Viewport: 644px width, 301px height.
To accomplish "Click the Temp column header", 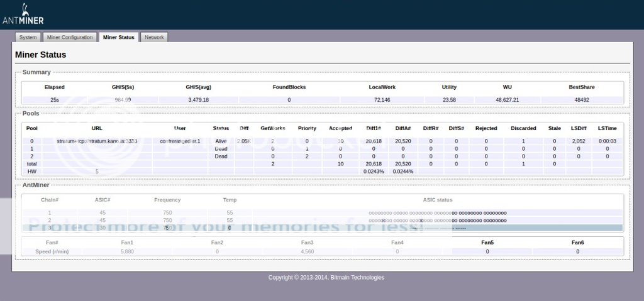I will click(230, 200).
